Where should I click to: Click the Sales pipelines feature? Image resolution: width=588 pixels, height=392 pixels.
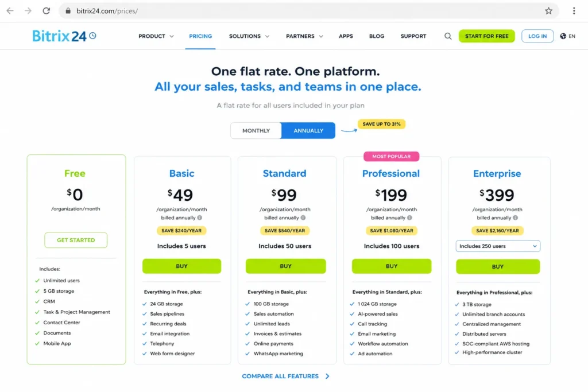(x=167, y=314)
